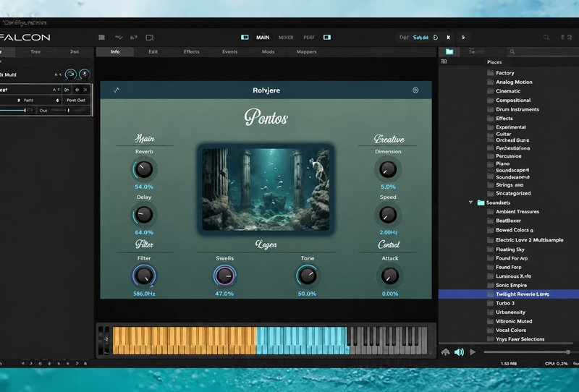The height and width of the screenshot is (392, 579).
Task: Open the Ambient Treasures soundset
Action: [x=517, y=211]
